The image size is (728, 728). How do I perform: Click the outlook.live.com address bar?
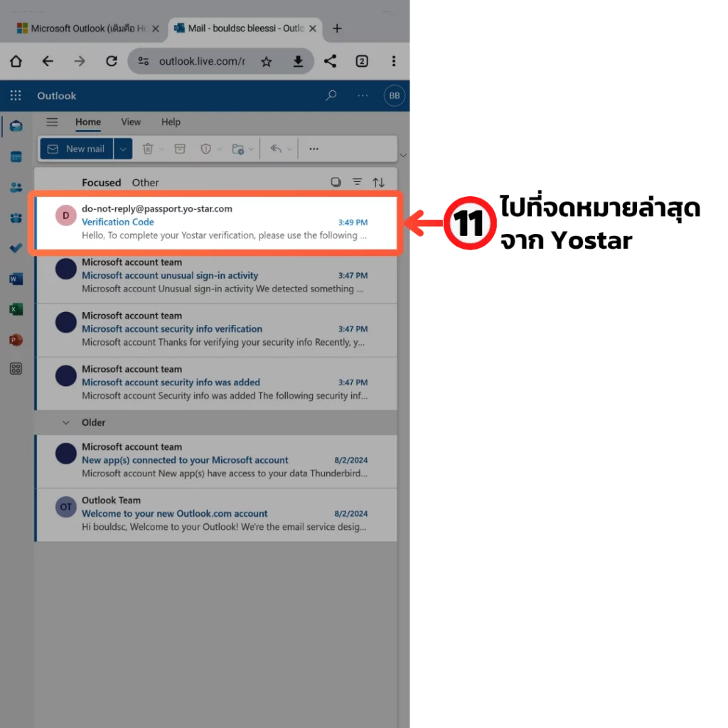[202, 61]
